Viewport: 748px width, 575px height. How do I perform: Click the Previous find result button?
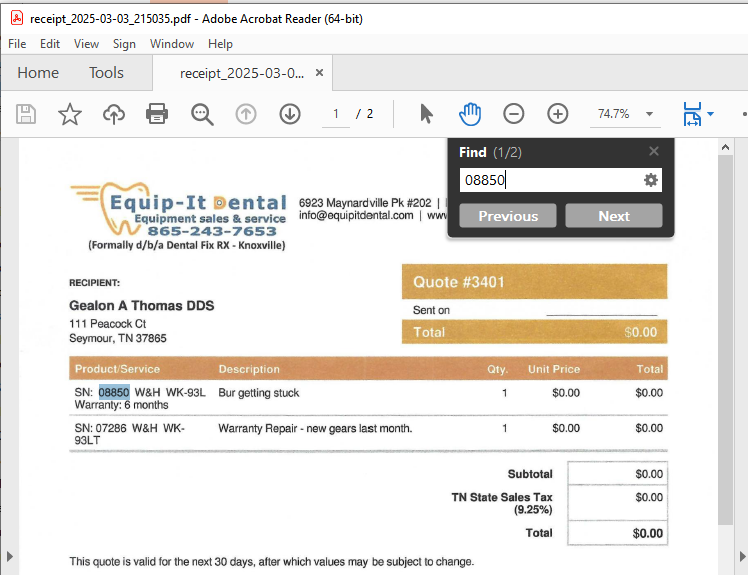pyautogui.click(x=508, y=216)
